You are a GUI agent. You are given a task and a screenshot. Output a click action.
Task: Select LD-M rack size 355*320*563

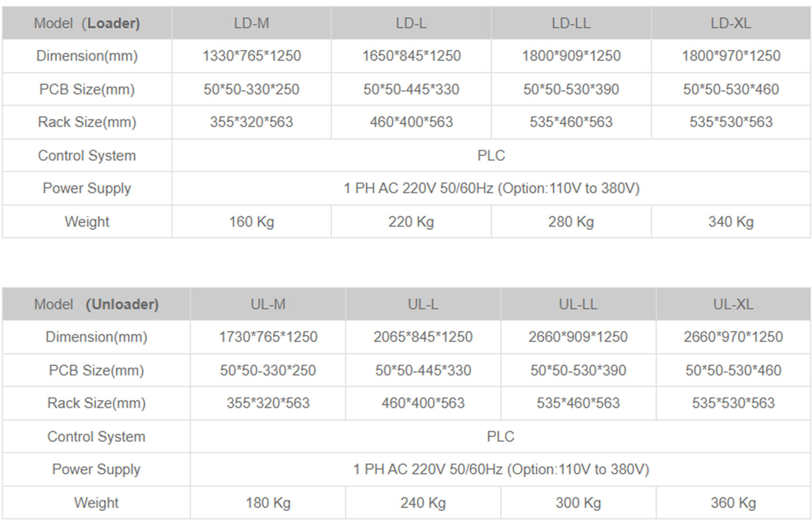click(x=251, y=122)
